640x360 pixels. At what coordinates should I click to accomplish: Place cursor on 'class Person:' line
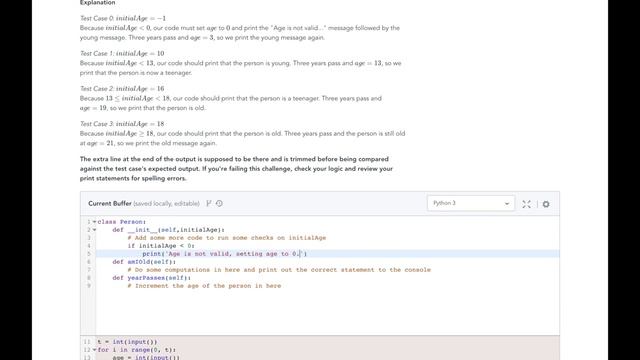point(122,222)
